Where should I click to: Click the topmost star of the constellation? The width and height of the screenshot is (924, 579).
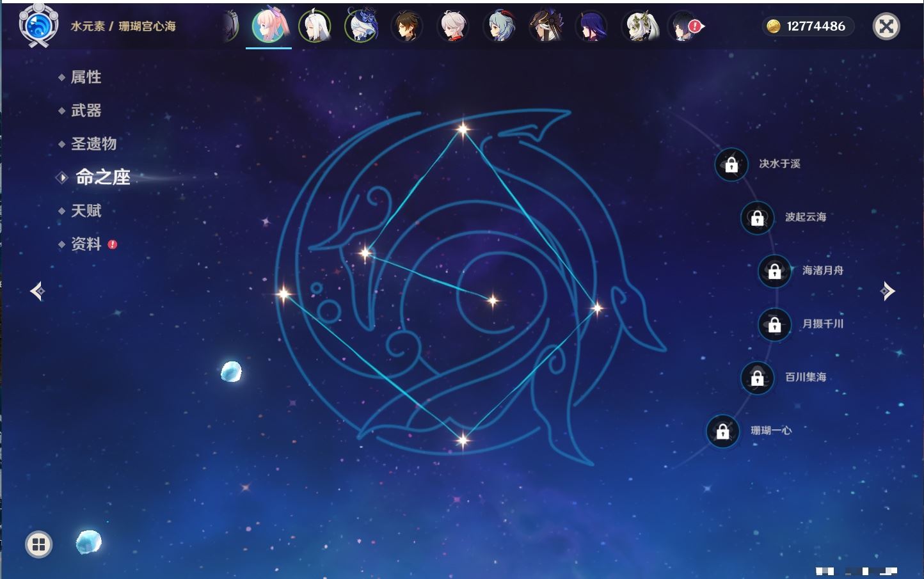pyautogui.click(x=463, y=129)
